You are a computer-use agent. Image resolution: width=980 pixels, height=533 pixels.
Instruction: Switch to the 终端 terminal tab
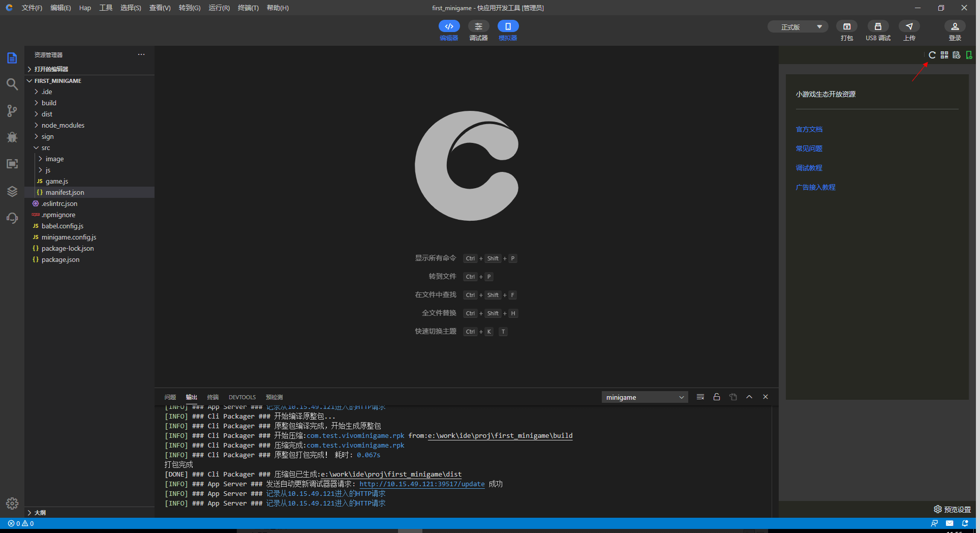pos(213,397)
